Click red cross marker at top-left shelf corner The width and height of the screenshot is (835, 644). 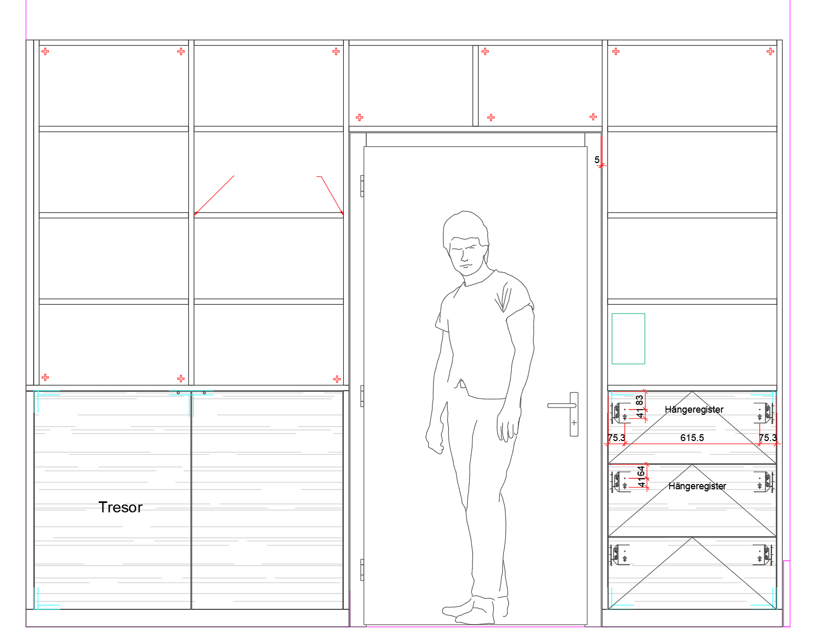click(x=46, y=51)
